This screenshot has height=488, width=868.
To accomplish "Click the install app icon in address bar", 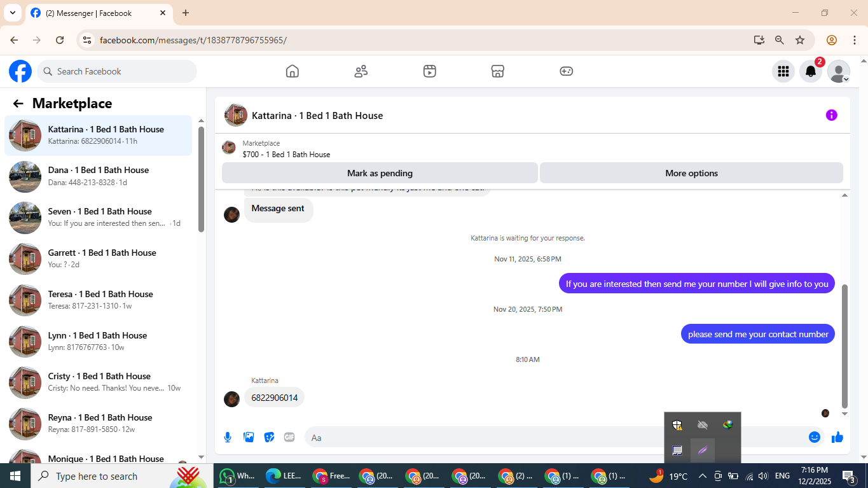I will [759, 40].
